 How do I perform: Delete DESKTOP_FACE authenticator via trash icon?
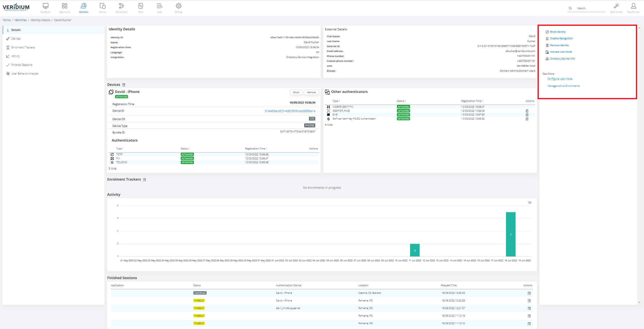tap(527, 111)
